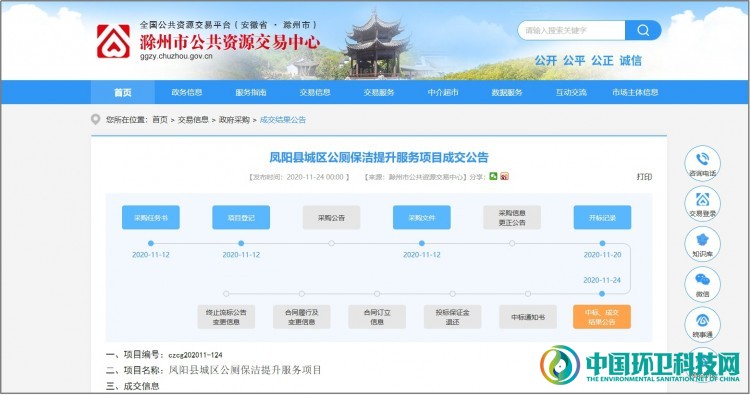Viewport: 750px width, 395px height.
Task: Share via the red Weibo share icon
Action: click(504, 176)
